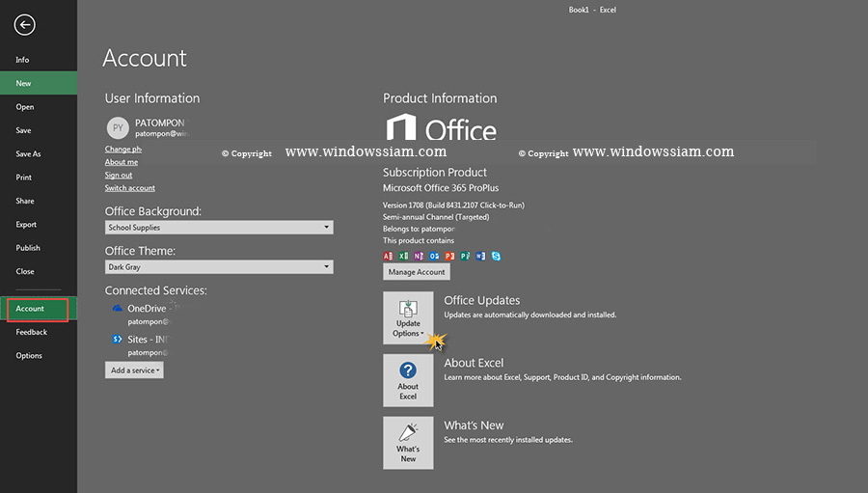The width and height of the screenshot is (868, 493).
Task: Click the PY user avatar
Action: pyautogui.click(x=118, y=128)
